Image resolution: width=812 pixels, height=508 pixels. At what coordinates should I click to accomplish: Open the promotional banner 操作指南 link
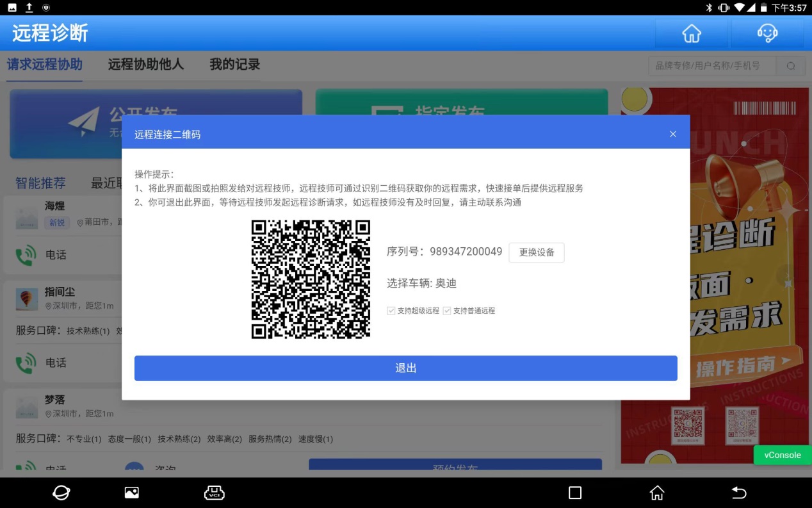pos(736,366)
